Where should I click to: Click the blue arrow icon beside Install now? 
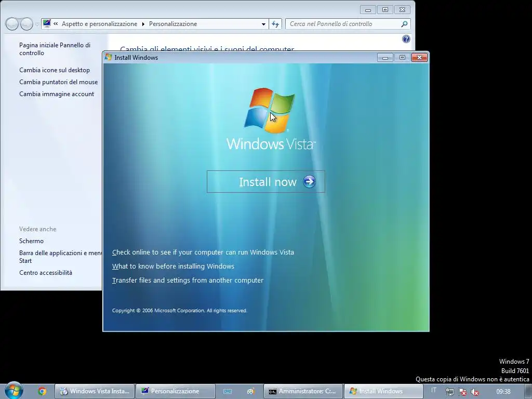pos(309,181)
